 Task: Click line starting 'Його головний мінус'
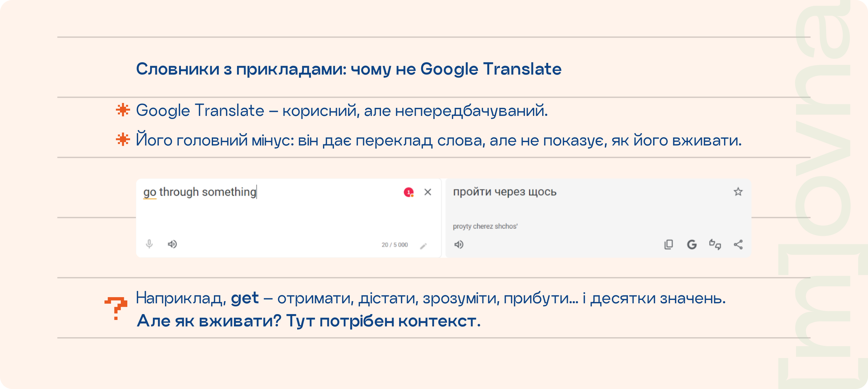click(439, 140)
